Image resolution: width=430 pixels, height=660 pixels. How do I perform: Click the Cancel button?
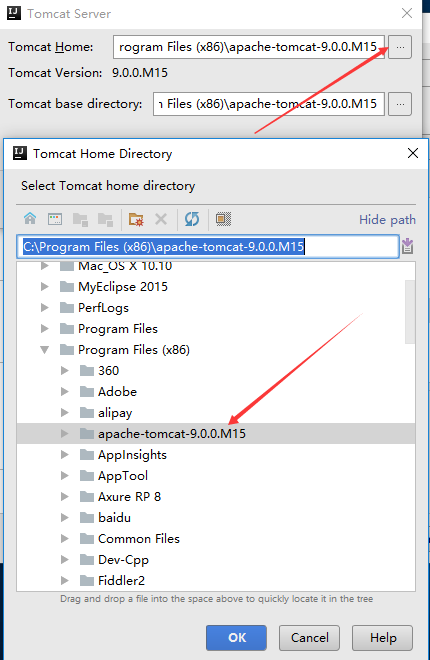[x=309, y=638]
